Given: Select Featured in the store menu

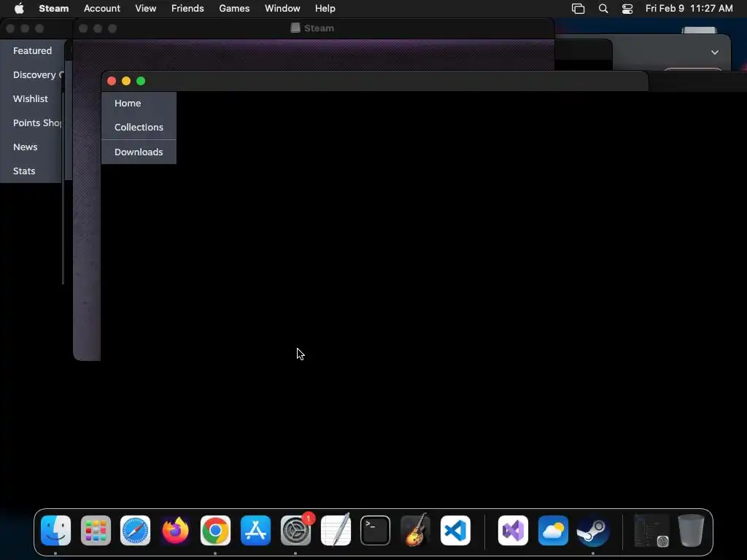Looking at the screenshot, I should [x=32, y=50].
